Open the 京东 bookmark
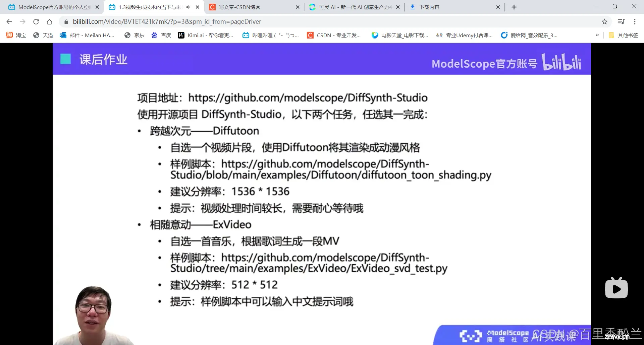644x345 pixels. coord(134,35)
